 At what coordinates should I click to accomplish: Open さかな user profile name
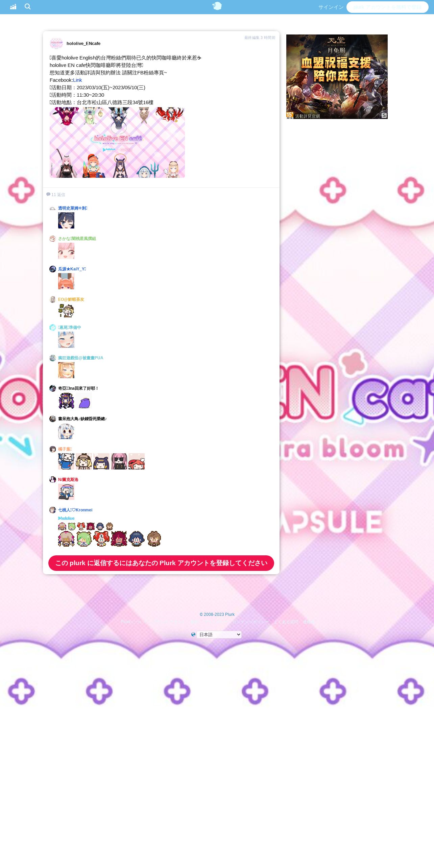[77, 239]
